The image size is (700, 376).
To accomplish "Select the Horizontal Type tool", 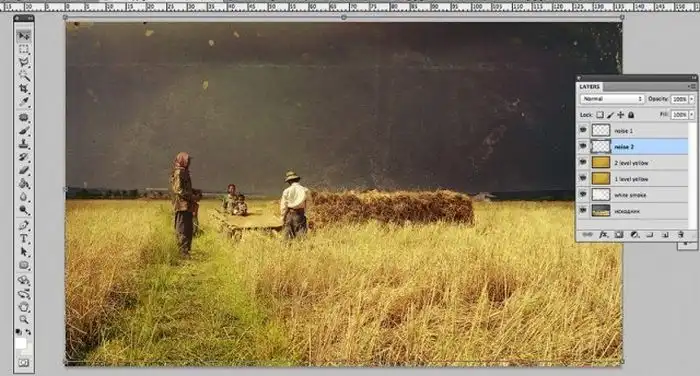I will click(24, 239).
